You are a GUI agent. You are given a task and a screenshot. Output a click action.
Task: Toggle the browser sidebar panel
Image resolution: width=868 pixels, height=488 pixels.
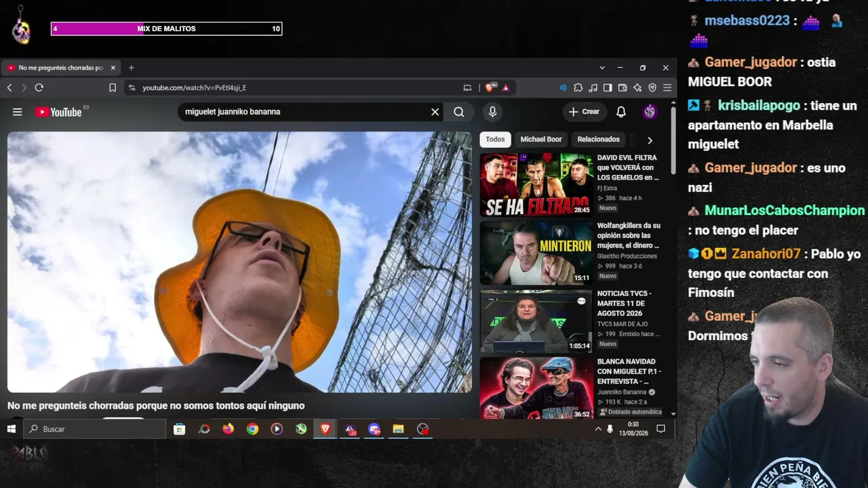[608, 87]
